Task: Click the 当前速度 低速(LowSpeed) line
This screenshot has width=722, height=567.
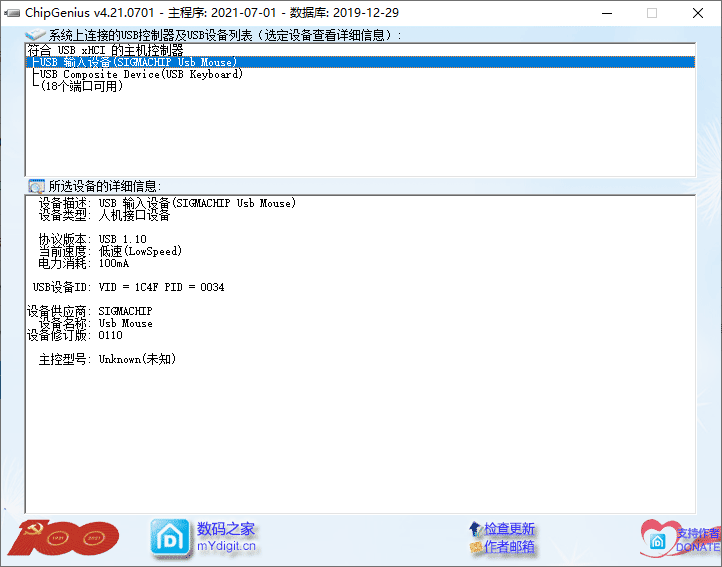Action: coord(111,251)
